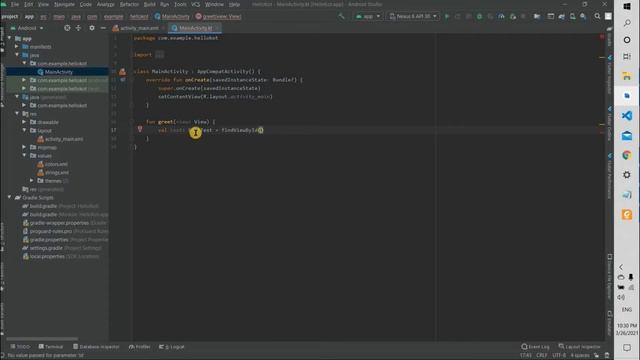Run the app with green play button
Screen dimensions: 640x360
[447, 16]
